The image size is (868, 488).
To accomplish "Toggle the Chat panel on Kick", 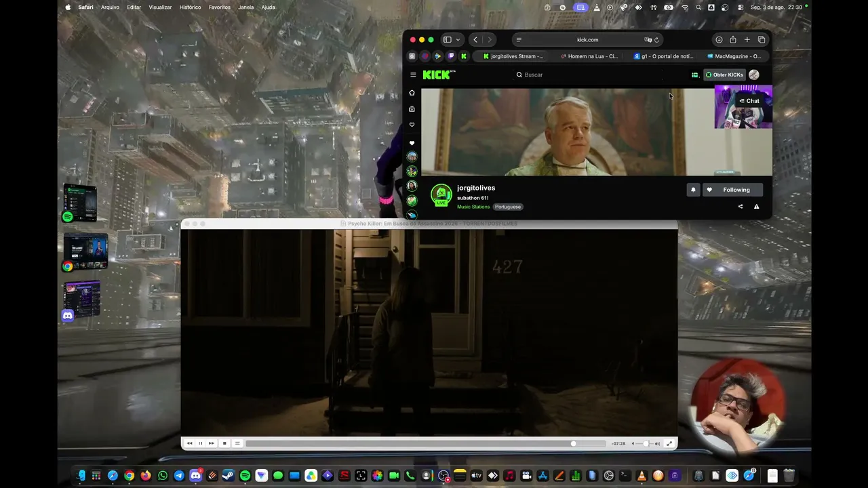I will pos(749,101).
